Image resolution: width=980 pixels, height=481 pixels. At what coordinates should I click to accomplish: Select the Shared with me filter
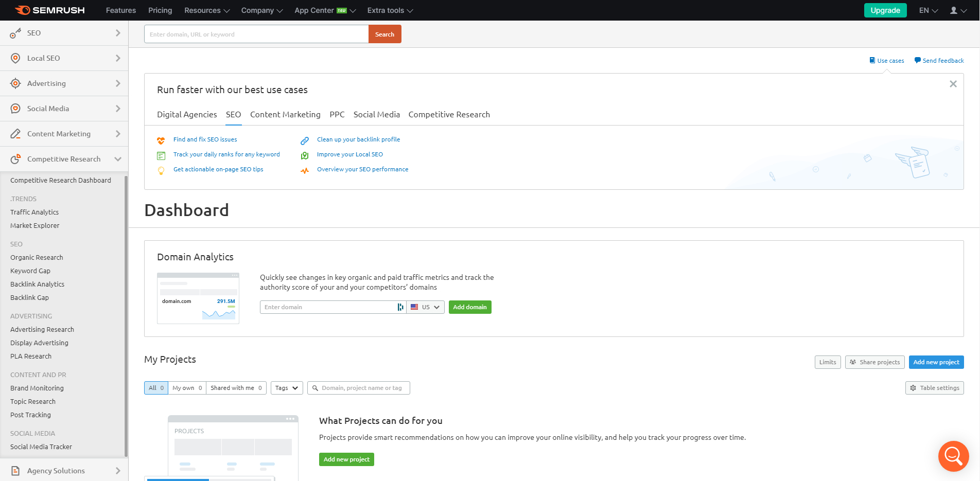[x=236, y=388]
